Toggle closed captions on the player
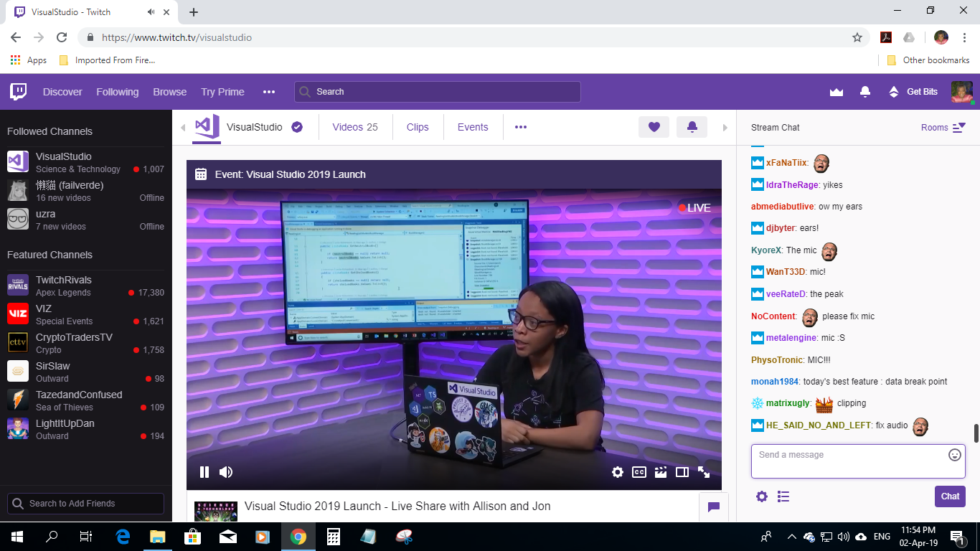The height and width of the screenshot is (551, 980). click(x=639, y=472)
